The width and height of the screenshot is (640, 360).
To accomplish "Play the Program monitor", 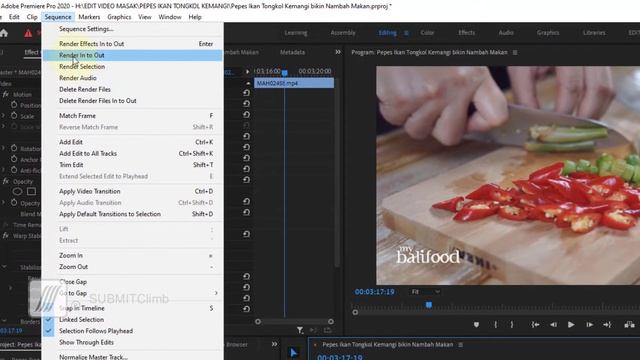I will click(571, 324).
